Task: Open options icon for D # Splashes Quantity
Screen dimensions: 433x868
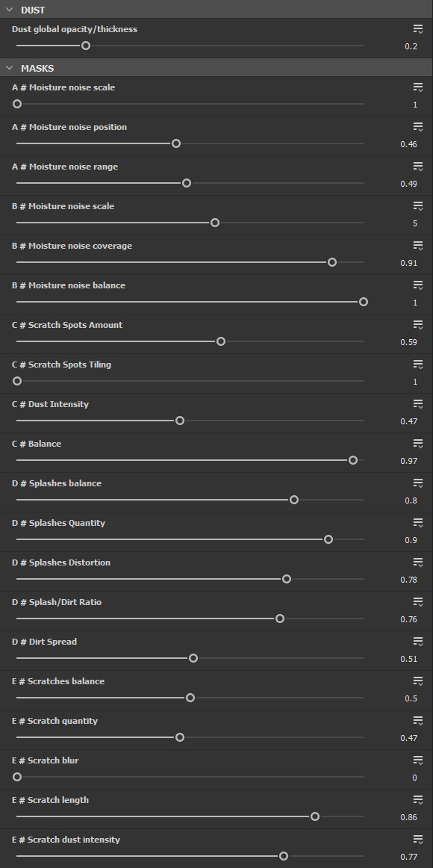Action: [x=418, y=523]
